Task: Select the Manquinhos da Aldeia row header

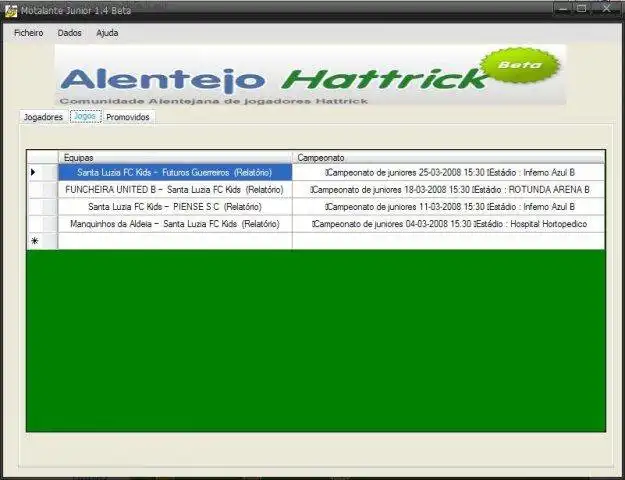Action: 42,224
